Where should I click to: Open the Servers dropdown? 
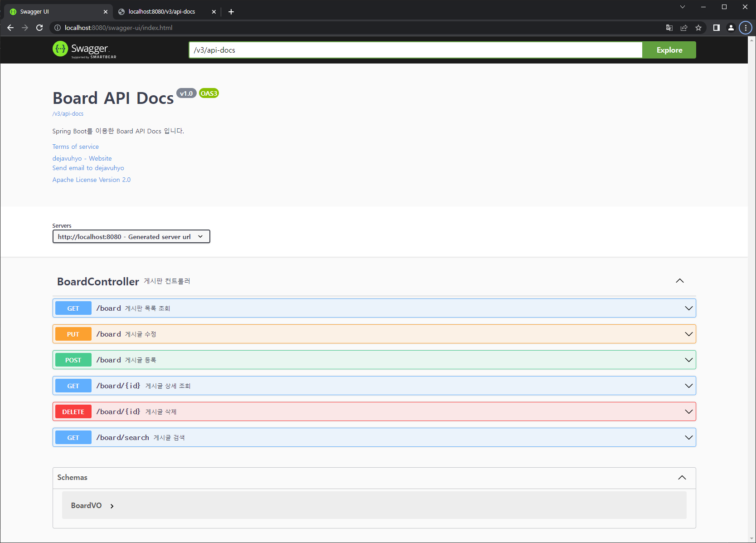click(x=131, y=236)
